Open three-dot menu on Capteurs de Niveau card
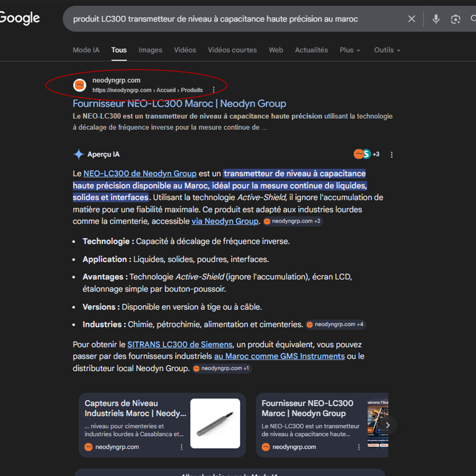The width and height of the screenshot is (476, 476). (182, 447)
